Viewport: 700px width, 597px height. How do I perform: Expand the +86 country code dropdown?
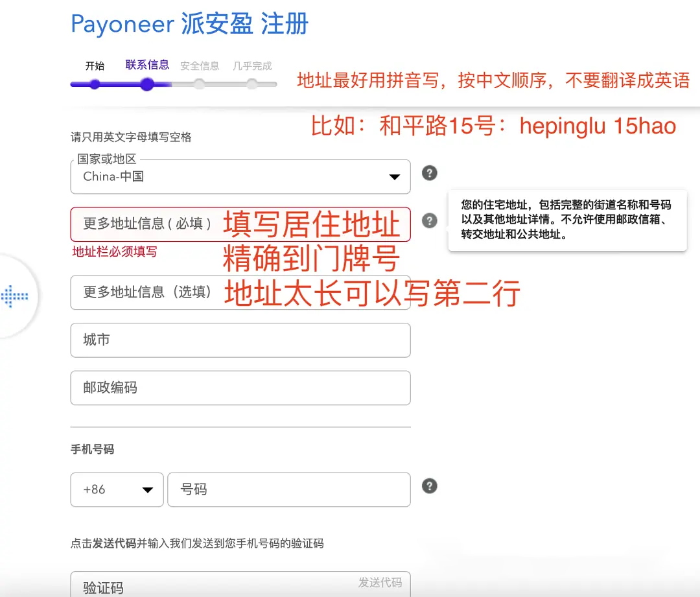117,489
